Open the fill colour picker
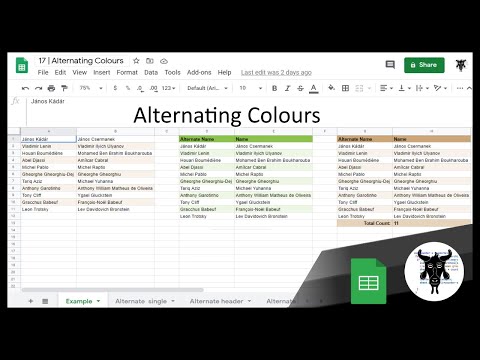 tap(331, 88)
